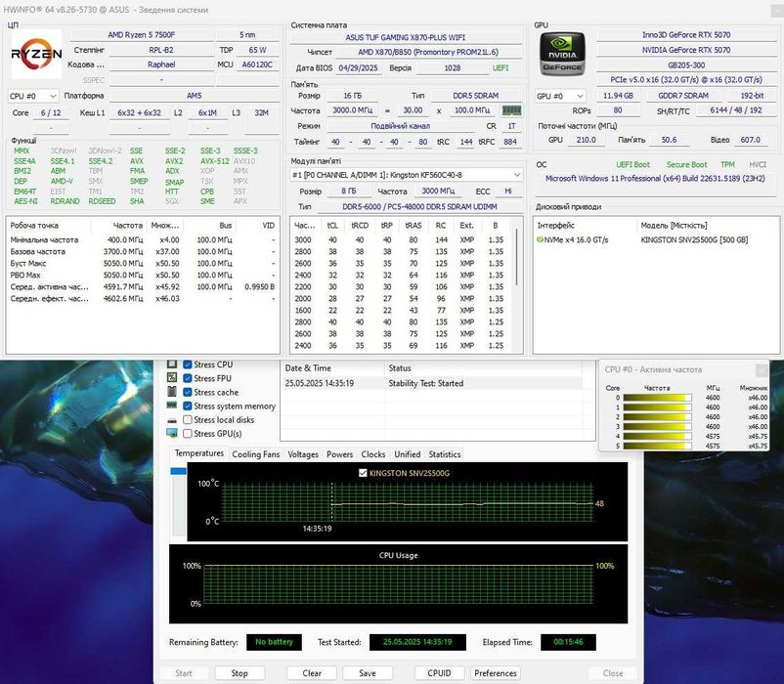Click DDR5-6000 / PC5-48000 type field
Screen dimensions: 784x684
pyautogui.click(x=419, y=206)
